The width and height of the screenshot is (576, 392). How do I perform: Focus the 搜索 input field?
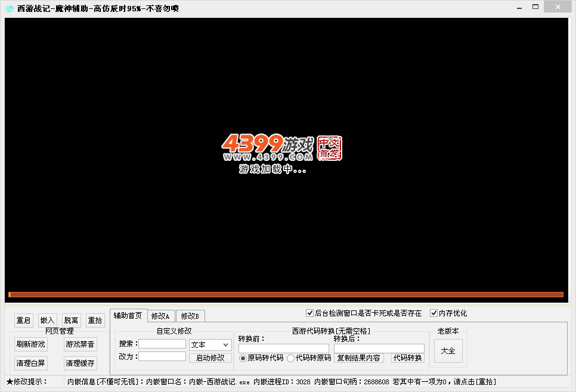click(162, 344)
